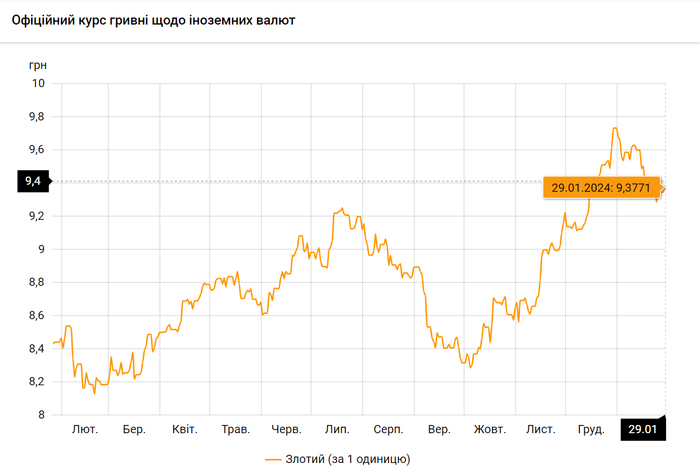The height and width of the screenshot is (470, 700).
Task: Click the orange legend line swatch
Action: click(x=275, y=459)
